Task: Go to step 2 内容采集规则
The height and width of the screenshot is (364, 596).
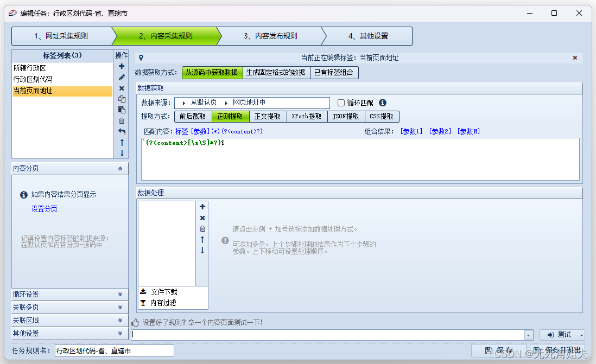Action: coord(166,36)
